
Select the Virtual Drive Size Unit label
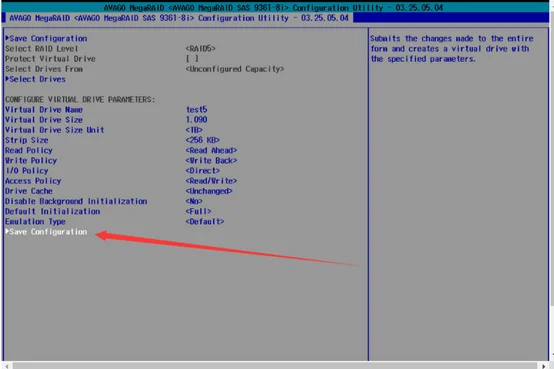[55, 130]
